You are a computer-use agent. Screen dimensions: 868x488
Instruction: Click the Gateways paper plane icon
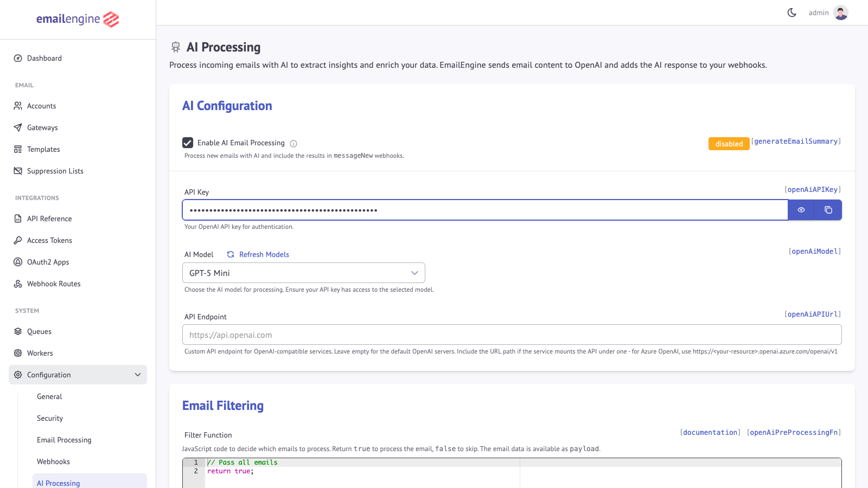[18, 127]
